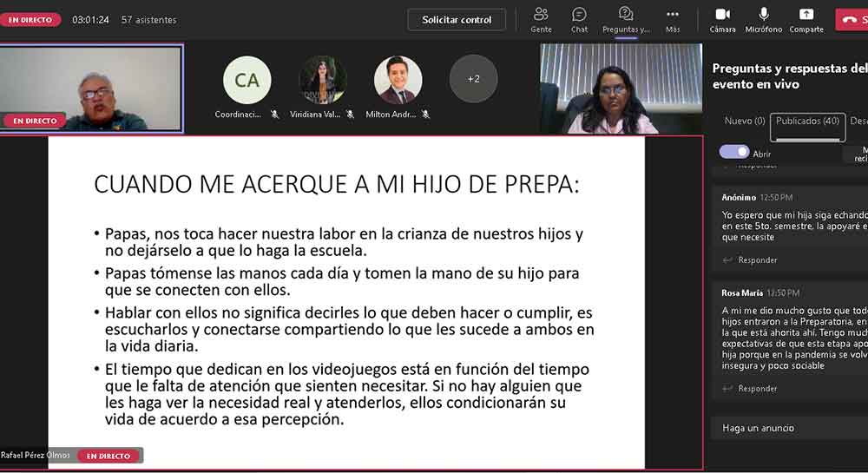This screenshot has width=868, height=473.
Task: Click Milton Andr... participant avatar
Action: pos(398,80)
